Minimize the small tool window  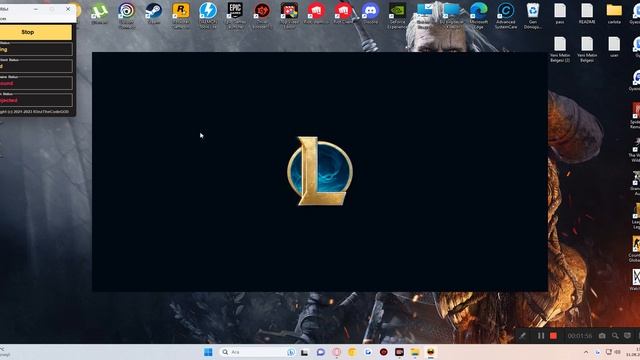(36, 9)
